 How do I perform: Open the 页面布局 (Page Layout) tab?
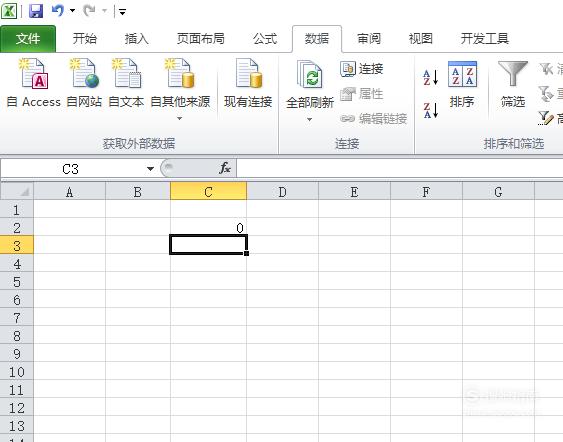coord(200,39)
